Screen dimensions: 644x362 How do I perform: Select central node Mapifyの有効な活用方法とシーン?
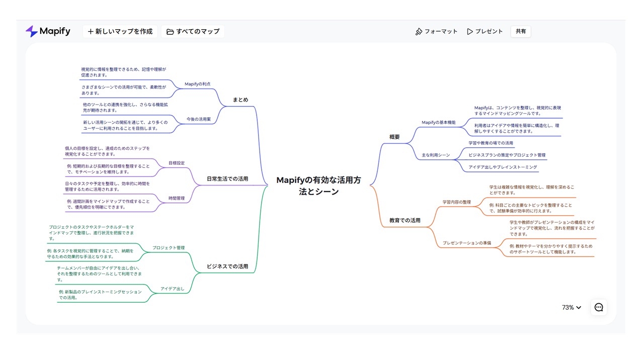(x=318, y=186)
